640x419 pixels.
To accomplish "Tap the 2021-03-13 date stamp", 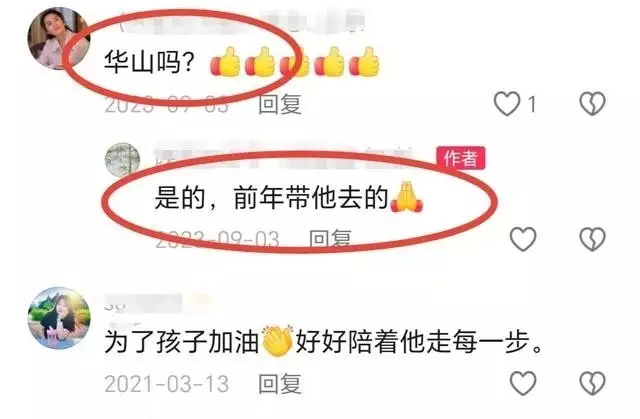I will 167,384.
